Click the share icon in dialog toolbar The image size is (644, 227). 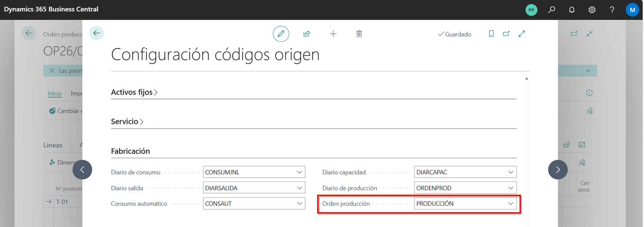pyautogui.click(x=307, y=34)
